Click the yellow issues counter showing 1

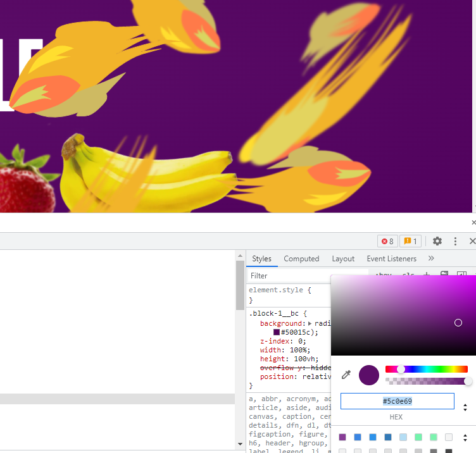410,241
